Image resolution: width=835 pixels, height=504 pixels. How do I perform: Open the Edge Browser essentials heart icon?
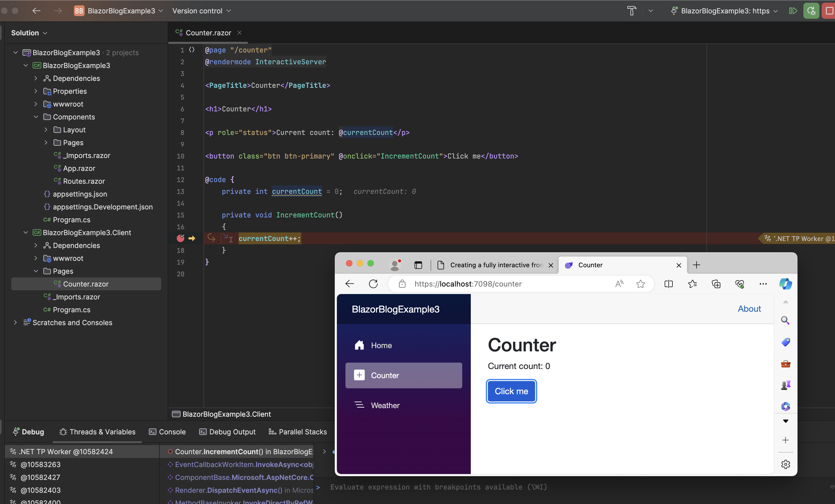739,284
